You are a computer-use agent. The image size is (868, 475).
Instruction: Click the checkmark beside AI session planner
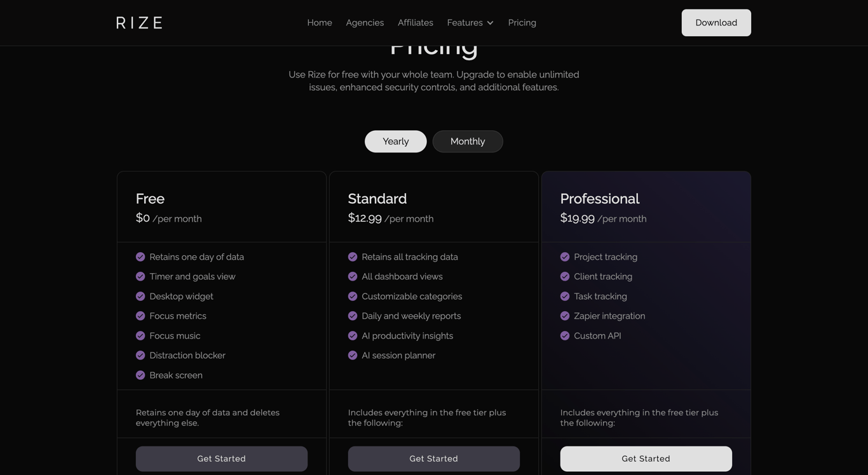coord(352,355)
